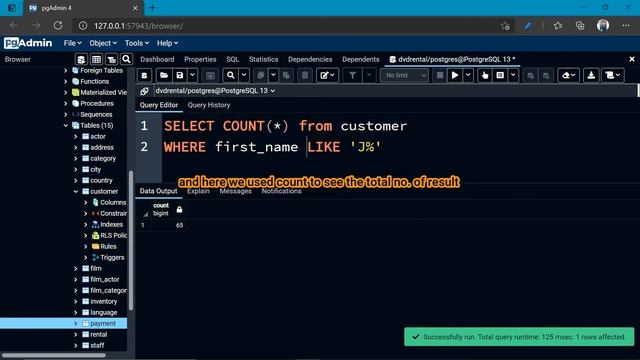Switch to the Statistics tab
The width and height of the screenshot is (640, 360).
point(263,59)
